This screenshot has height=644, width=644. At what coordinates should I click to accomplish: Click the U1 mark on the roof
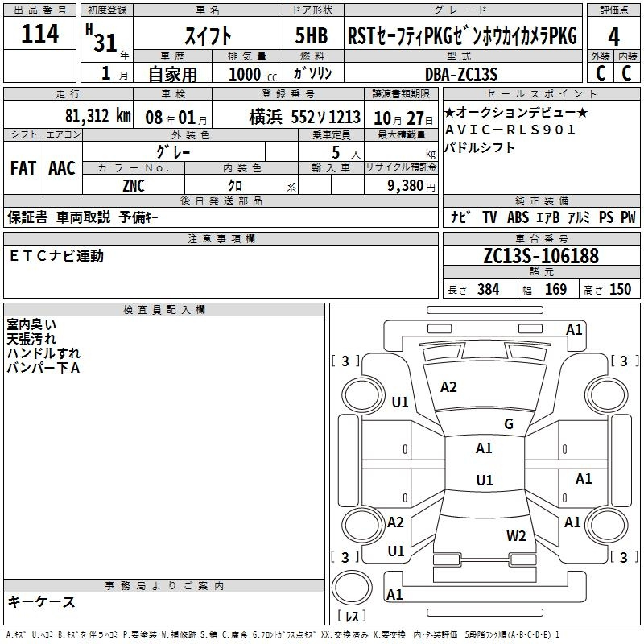tap(485, 480)
